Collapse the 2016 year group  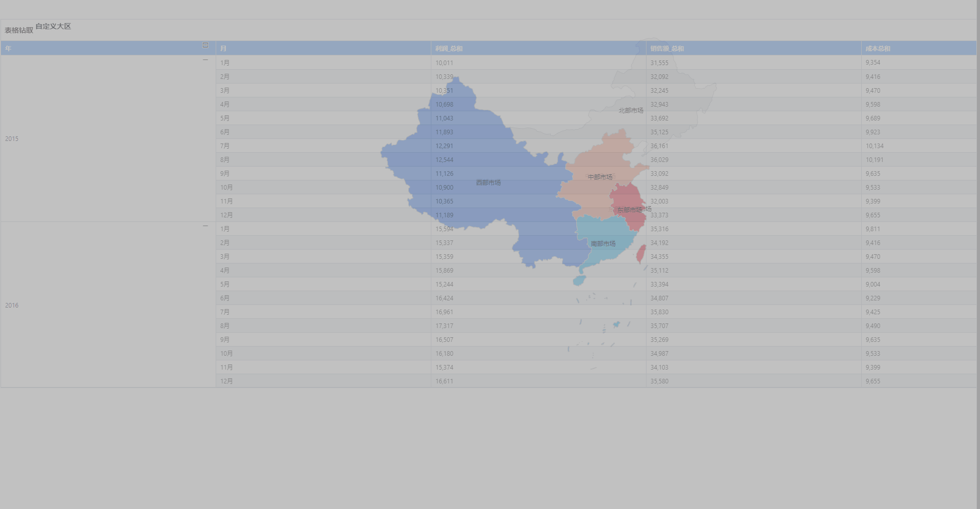(x=205, y=226)
